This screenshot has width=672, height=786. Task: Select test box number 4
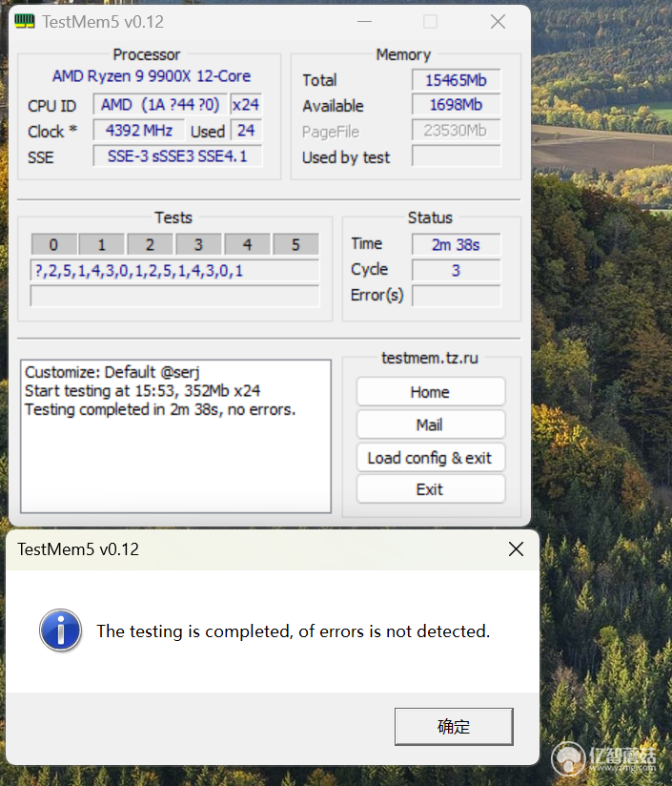[247, 244]
